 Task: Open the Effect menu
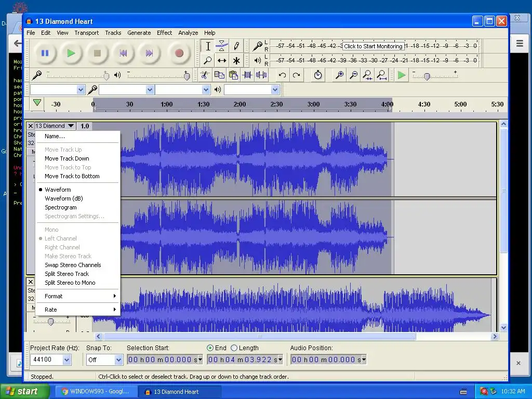(164, 33)
